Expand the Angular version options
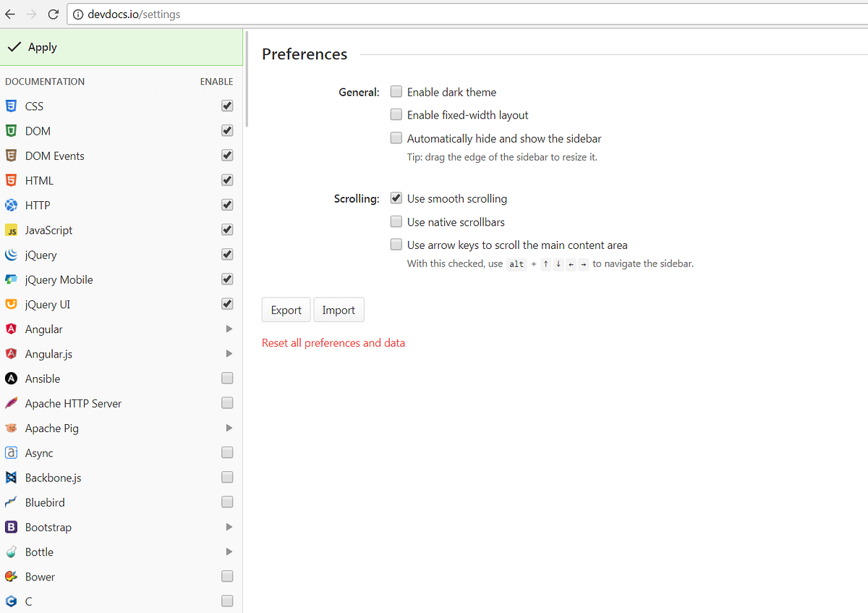Image resolution: width=868 pixels, height=613 pixels. click(x=229, y=329)
